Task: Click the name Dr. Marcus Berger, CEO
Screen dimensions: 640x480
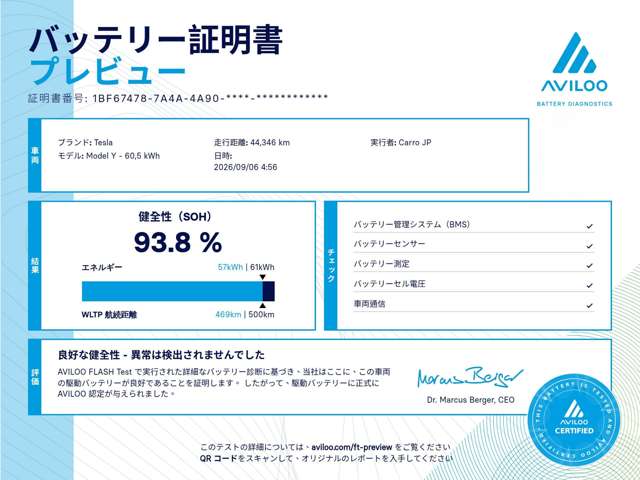Action: click(x=471, y=400)
